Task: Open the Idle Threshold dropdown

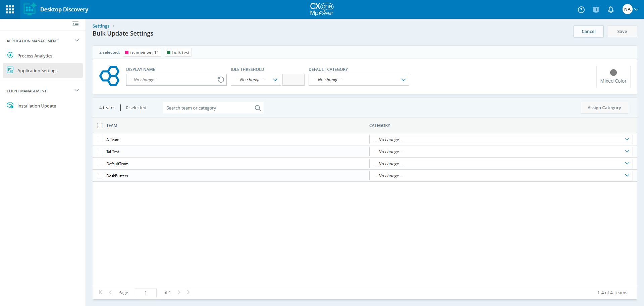Action: click(256, 80)
